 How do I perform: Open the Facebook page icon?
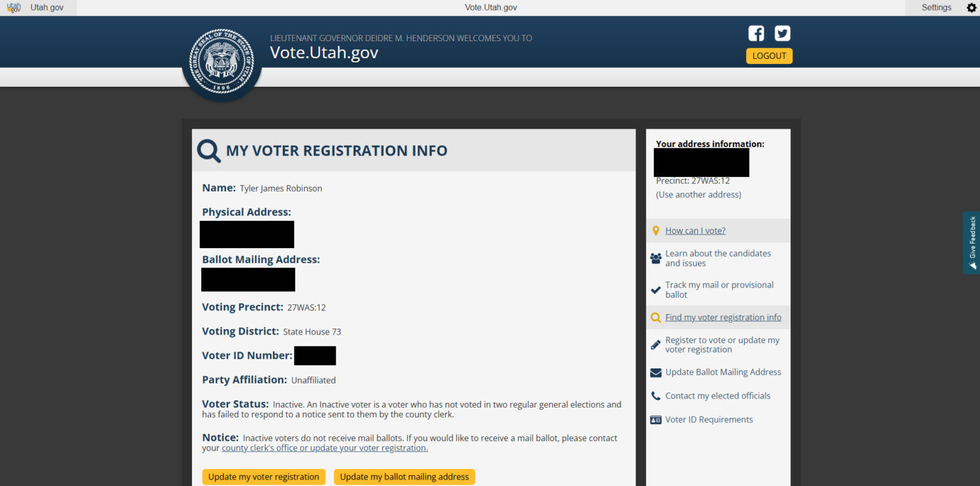coord(756,33)
